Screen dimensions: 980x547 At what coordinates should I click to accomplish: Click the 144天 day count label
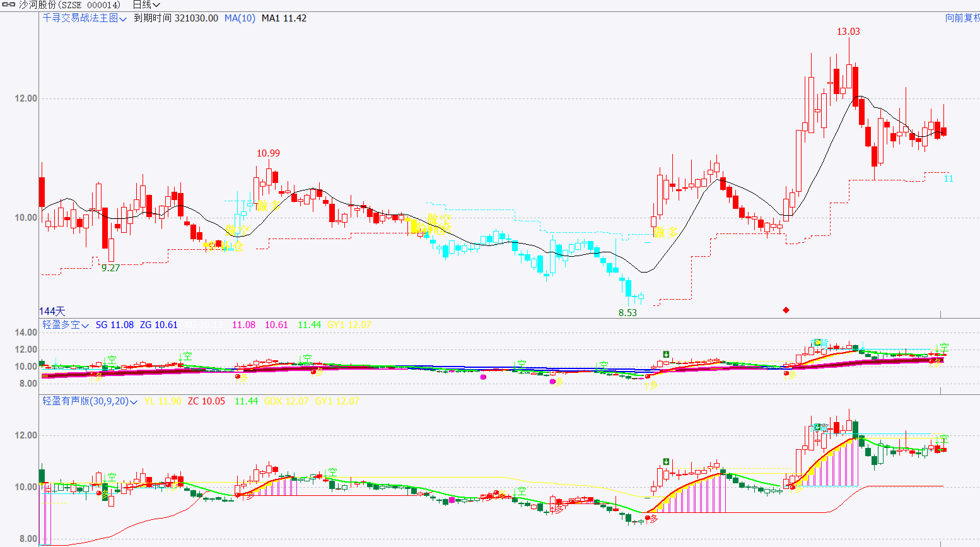(x=52, y=311)
